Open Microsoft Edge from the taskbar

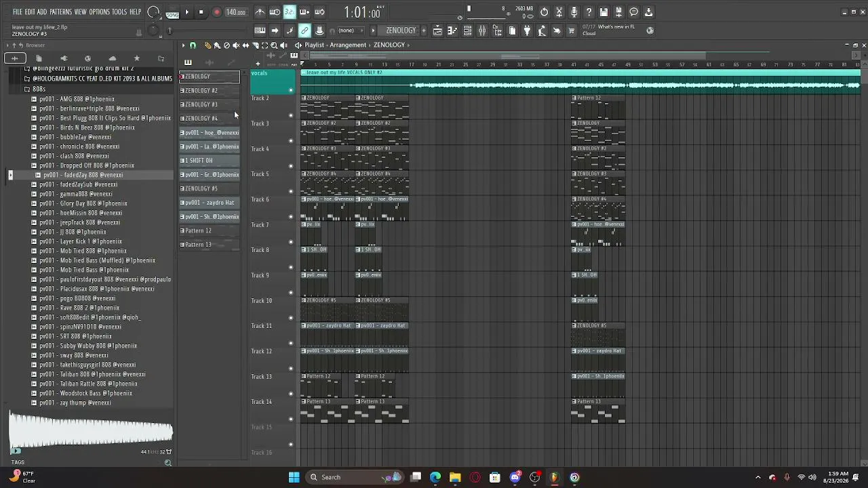[435, 477]
